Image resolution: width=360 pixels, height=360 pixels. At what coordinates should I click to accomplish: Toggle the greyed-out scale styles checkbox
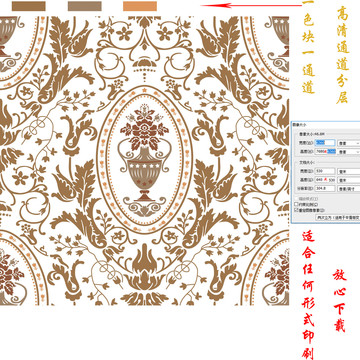pyautogui.click(x=296, y=199)
